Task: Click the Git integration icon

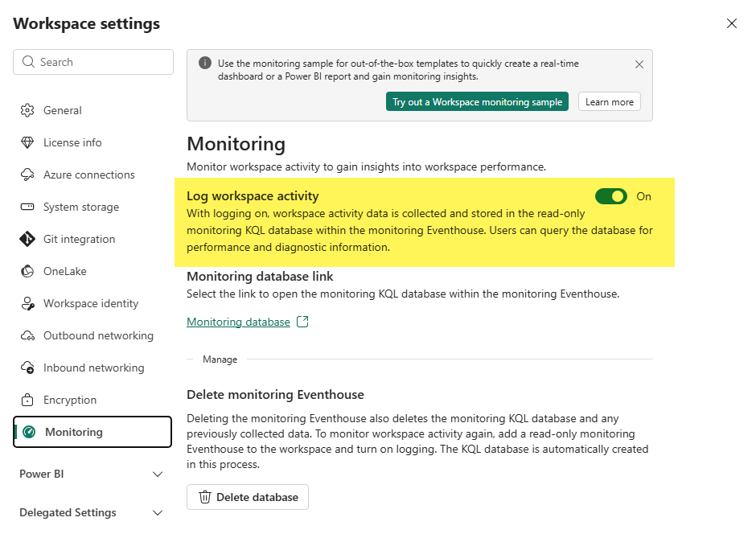Action: coord(27,239)
